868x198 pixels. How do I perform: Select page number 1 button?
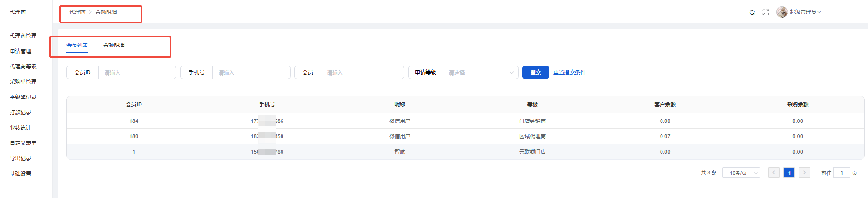pyautogui.click(x=789, y=173)
